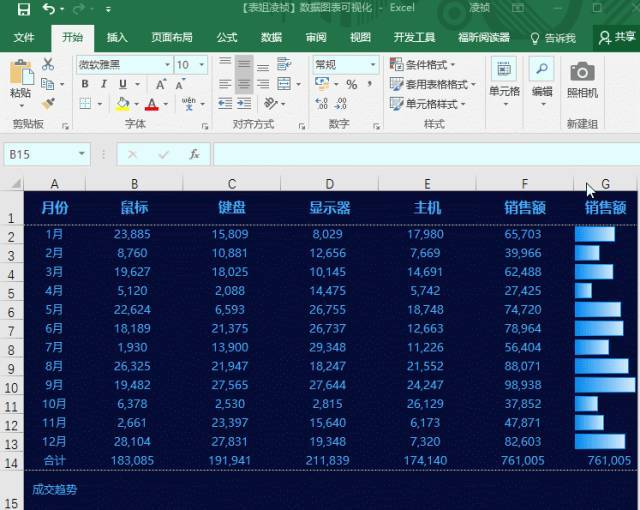Apply percent style
The height and width of the screenshot is (510, 640).
pos(351,84)
